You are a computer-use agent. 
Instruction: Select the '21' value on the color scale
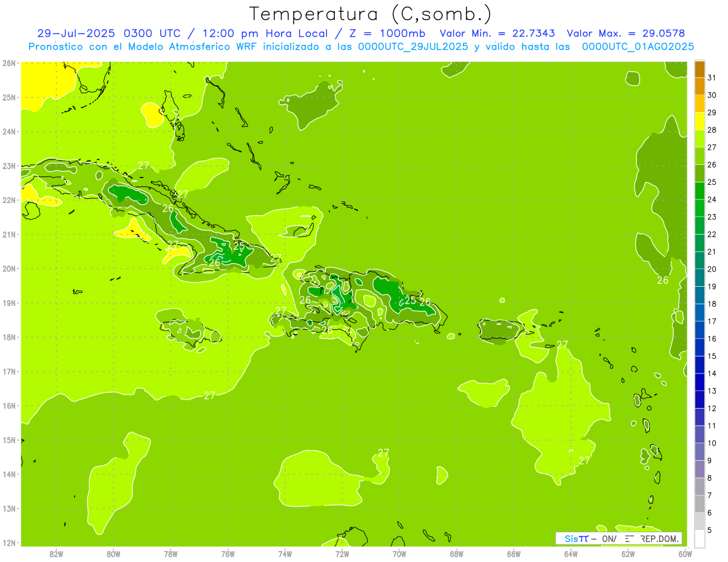pos(712,252)
